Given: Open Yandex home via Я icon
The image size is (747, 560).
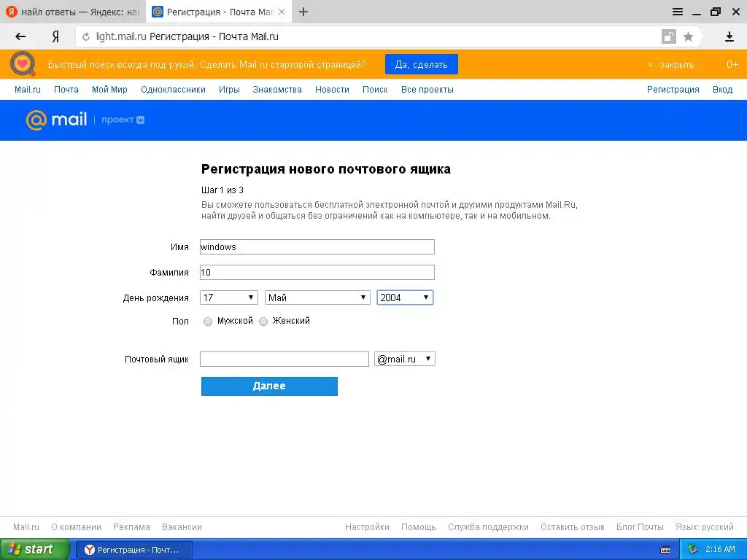Looking at the screenshot, I should click(x=55, y=36).
